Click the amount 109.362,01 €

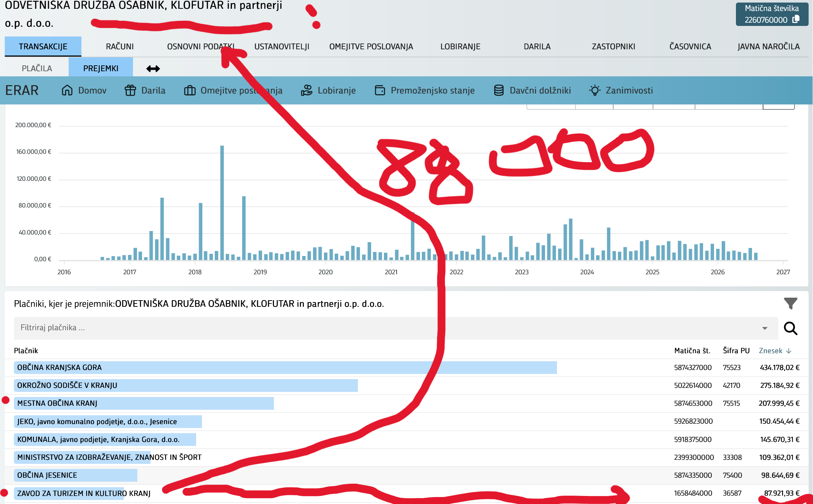click(779, 458)
